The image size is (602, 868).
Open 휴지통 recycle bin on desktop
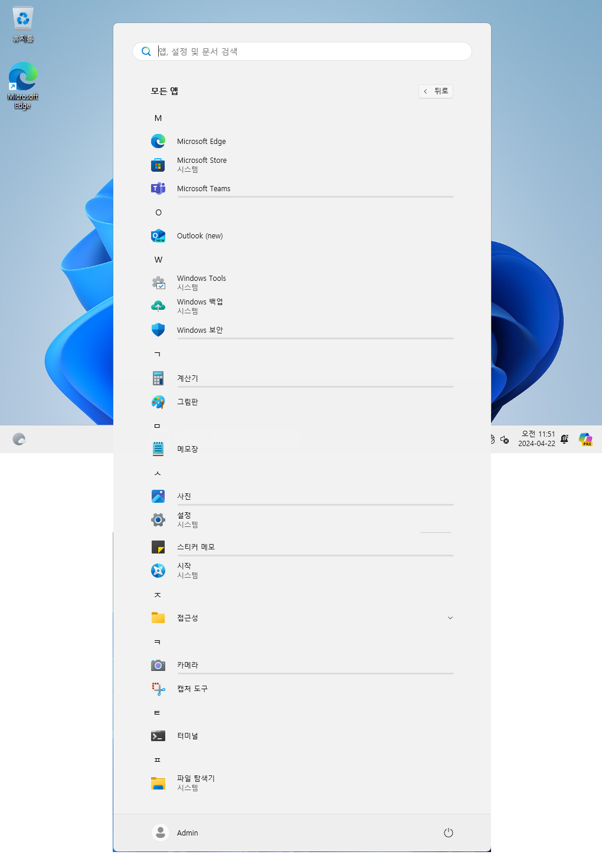coord(23,24)
